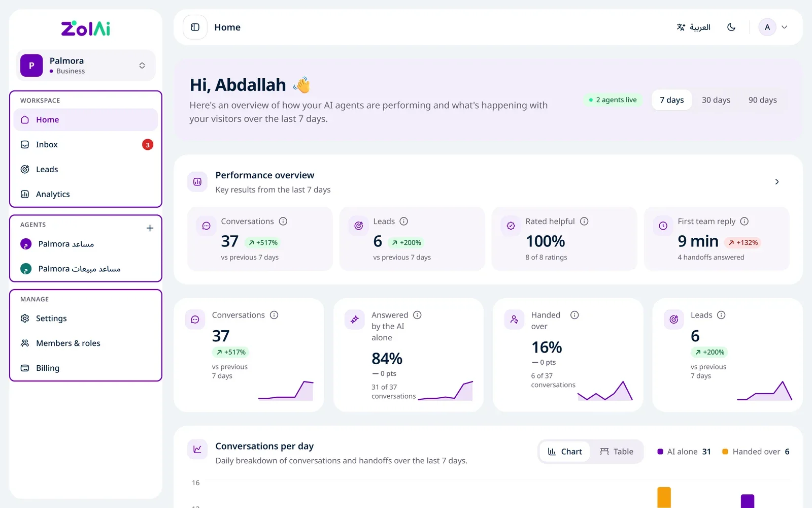Click the Answered by AI sparkle icon
The width and height of the screenshot is (812, 508).
click(x=355, y=320)
